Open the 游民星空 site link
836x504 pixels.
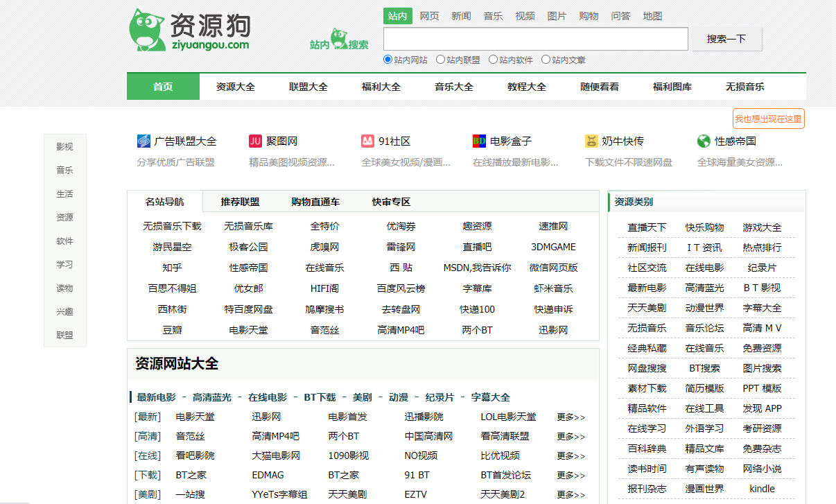click(173, 247)
